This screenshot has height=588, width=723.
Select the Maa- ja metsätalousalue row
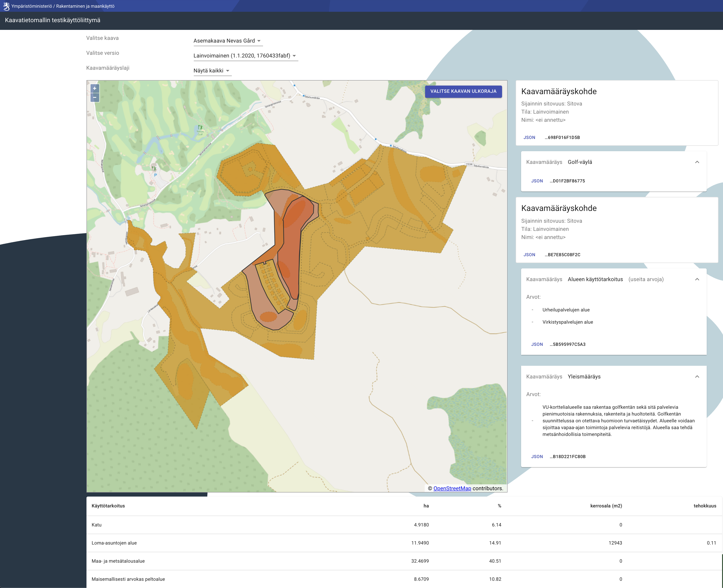(x=405, y=561)
